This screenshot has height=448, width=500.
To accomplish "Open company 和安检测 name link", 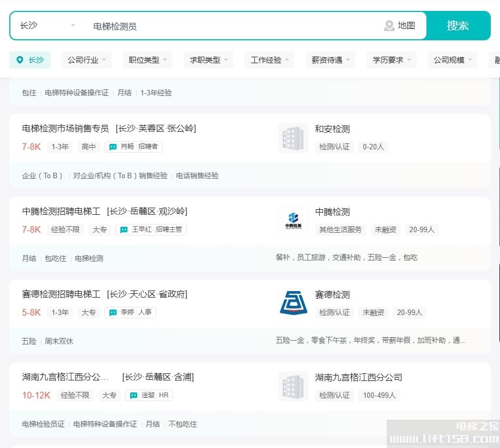I will coord(332,129).
